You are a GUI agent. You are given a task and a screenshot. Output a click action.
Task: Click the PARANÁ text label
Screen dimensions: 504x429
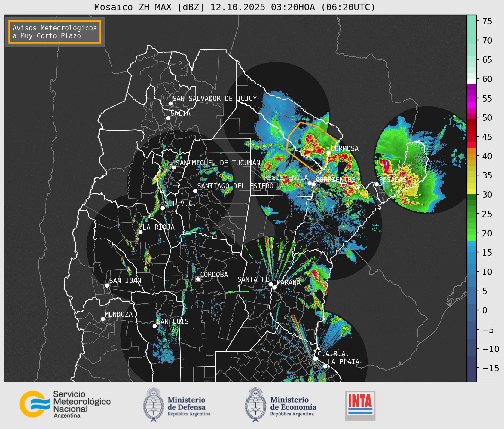coord(289,282)
